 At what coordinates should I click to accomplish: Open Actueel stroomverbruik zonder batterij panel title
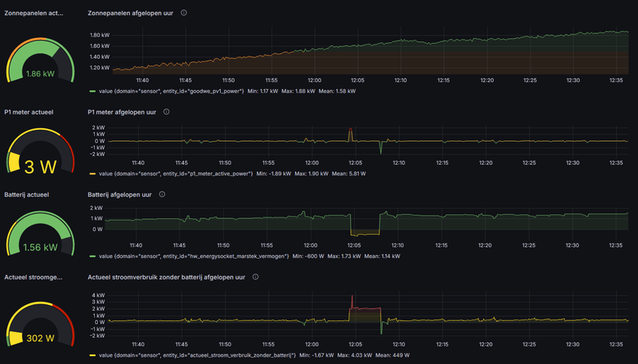pos(167,277)
